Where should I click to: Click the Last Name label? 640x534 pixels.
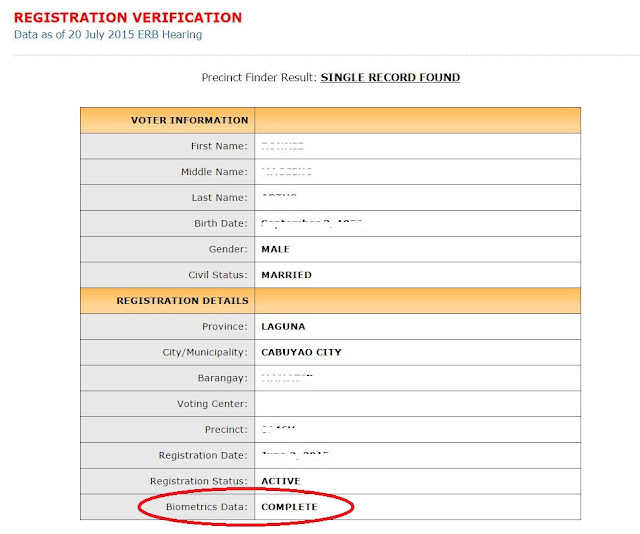[x=220, y=198]
